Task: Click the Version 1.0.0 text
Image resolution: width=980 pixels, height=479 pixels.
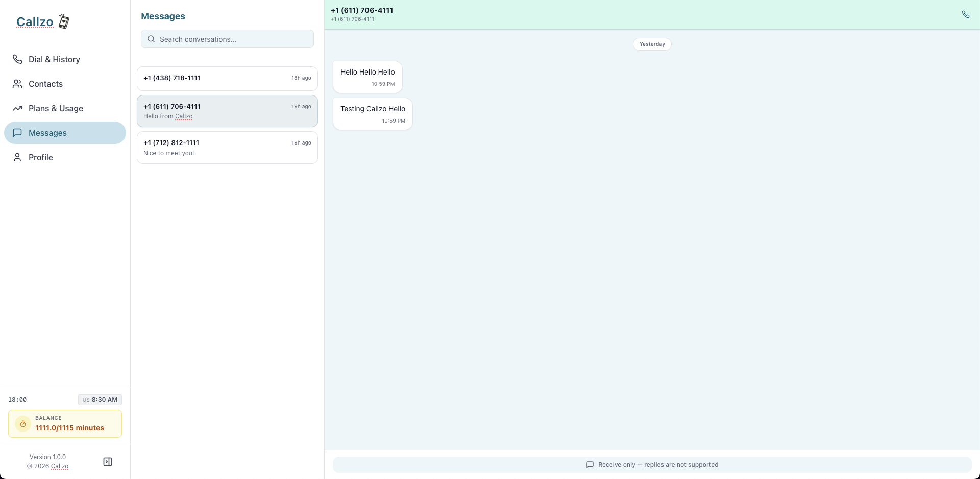Action: 47,457
